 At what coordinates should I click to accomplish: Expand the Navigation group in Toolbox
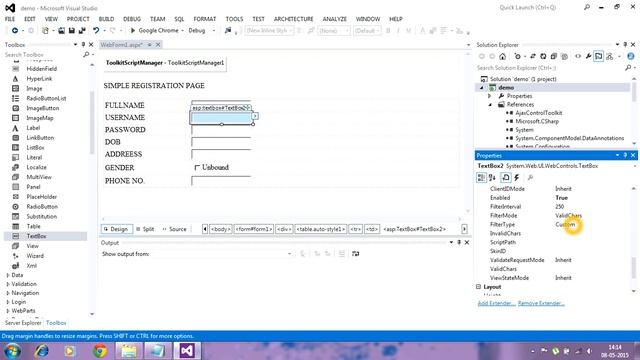8,293
